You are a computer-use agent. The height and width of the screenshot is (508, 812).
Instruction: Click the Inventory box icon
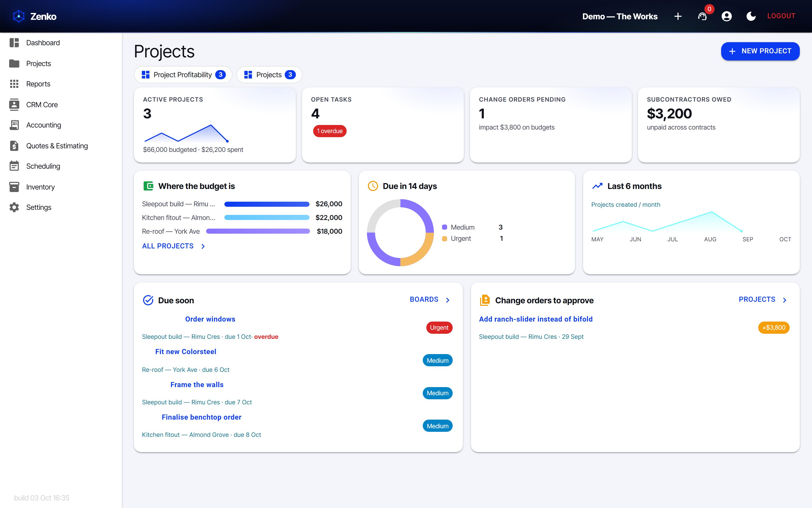click(x=14, y=187)
